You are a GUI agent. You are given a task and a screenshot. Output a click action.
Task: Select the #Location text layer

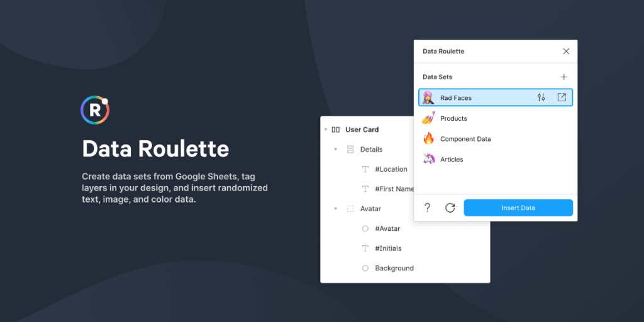[x=391, y=169]
